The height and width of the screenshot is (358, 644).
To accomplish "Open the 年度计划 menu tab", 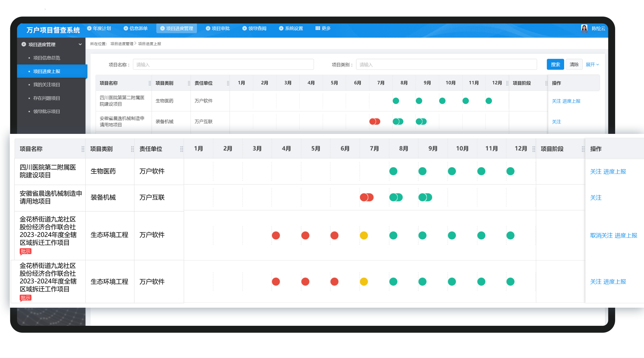I will tap(99, 29).
